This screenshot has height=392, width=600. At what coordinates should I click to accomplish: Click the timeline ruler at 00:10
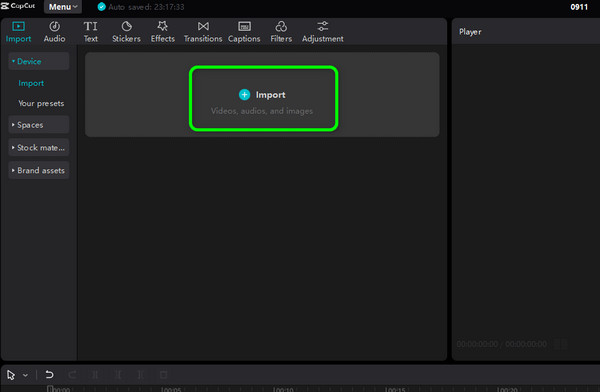283,389
